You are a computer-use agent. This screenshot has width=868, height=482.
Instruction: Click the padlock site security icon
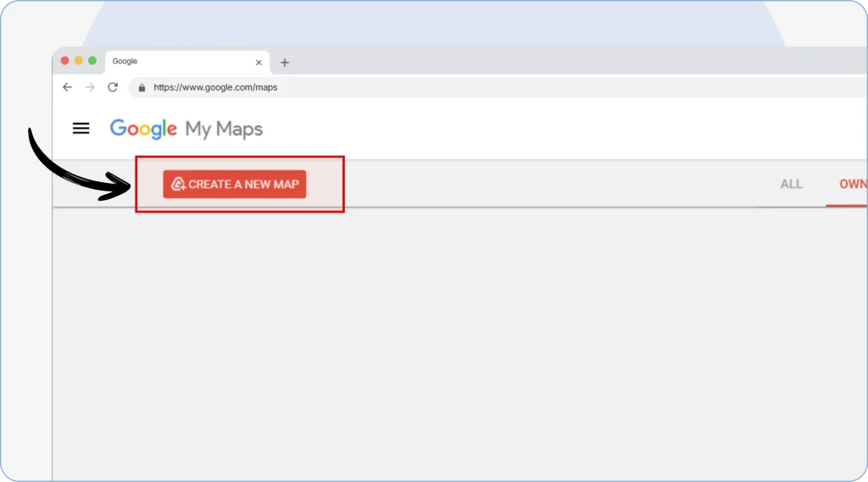[x=142, y=87]
